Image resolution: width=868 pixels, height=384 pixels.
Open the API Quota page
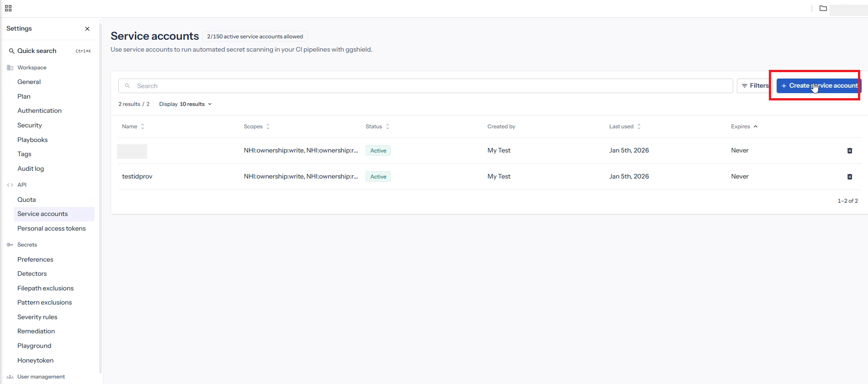tap(27, 200)
